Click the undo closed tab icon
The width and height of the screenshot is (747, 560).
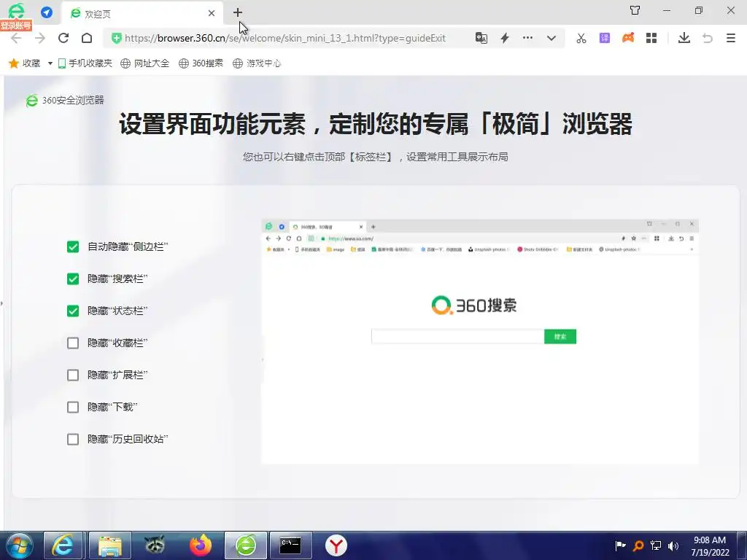coord(708,38)
